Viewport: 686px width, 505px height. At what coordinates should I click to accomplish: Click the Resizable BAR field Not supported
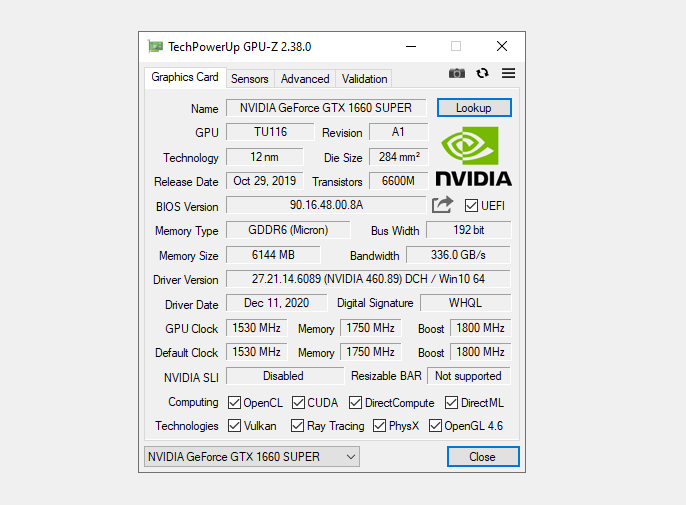click(x=469, y=376)
